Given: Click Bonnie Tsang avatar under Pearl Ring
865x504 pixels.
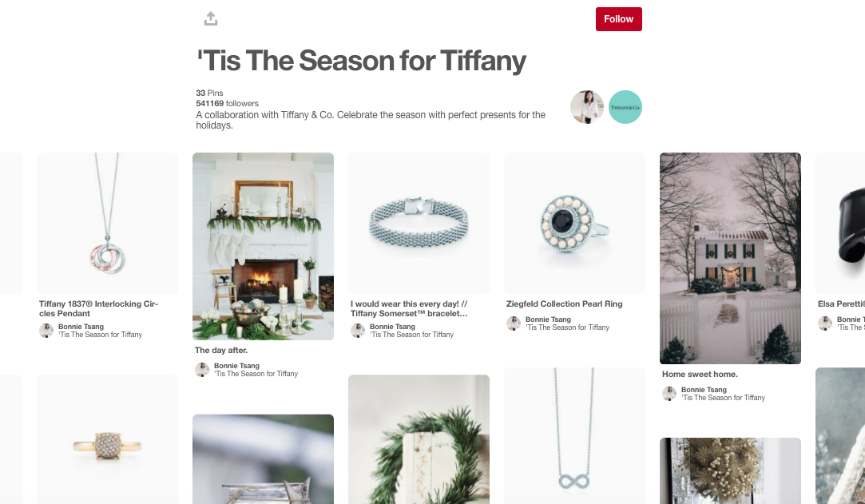Looking at the screenshot, I should [x=513, y=323].
